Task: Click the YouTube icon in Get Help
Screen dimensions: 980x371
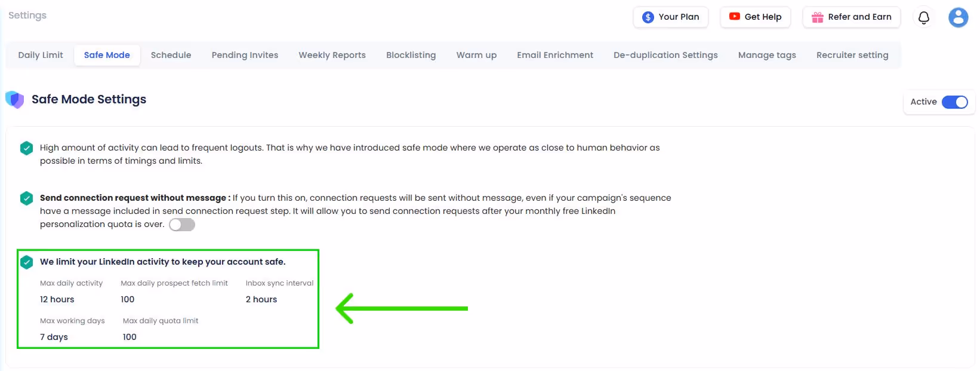Action: 734,17
